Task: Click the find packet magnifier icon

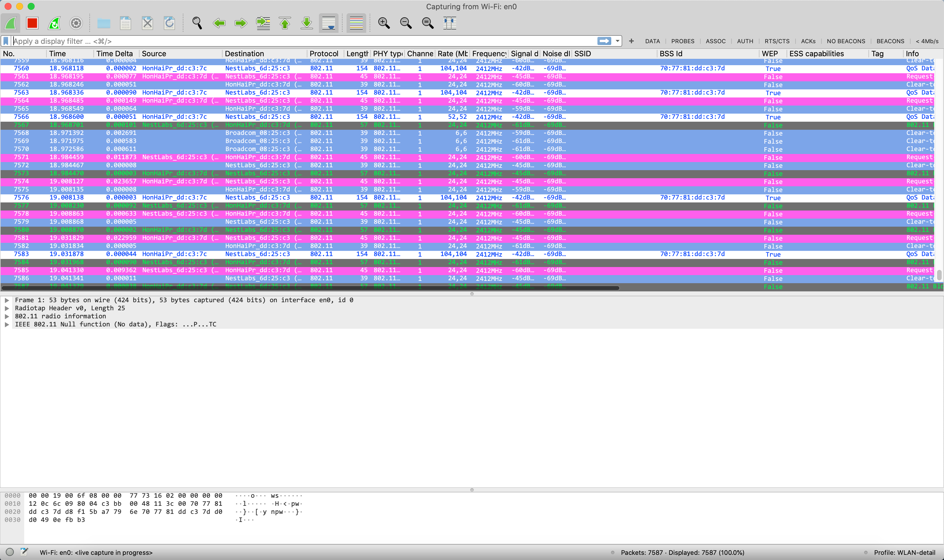Action: point(197,23)
